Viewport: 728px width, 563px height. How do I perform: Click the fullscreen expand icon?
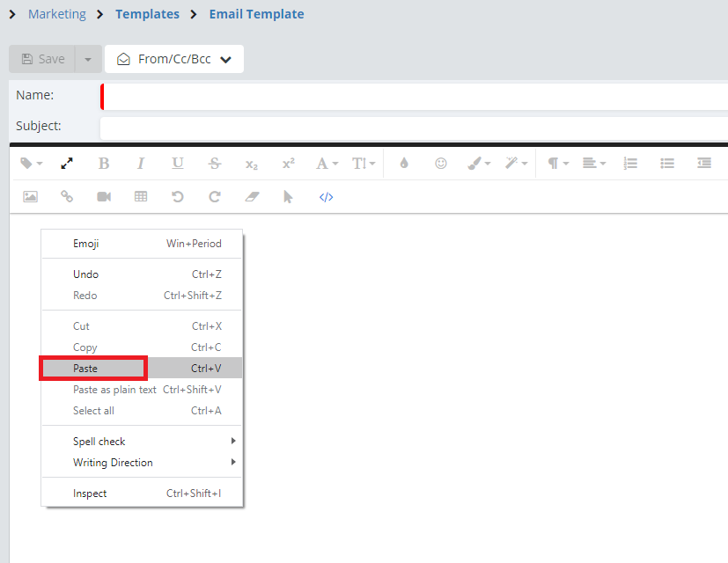coord(67,163)
